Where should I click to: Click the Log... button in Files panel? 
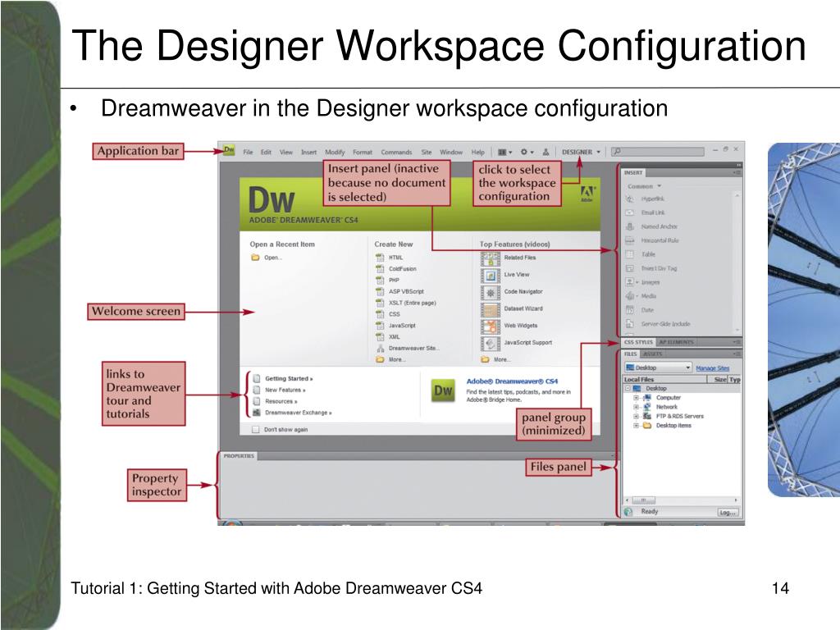[728, 513]
